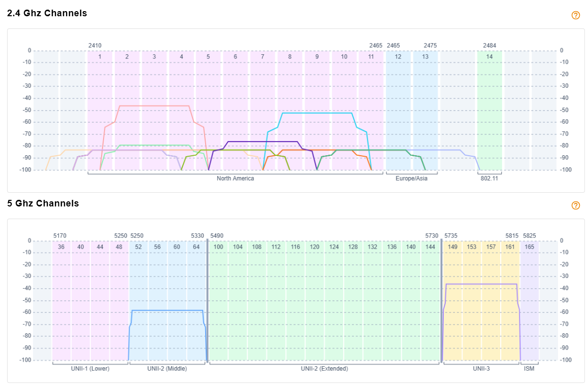This screenshot has width=588, height=386.
Task: Click channel 108 label in 5 GHz chart
Action: click(x=257, y=247)
